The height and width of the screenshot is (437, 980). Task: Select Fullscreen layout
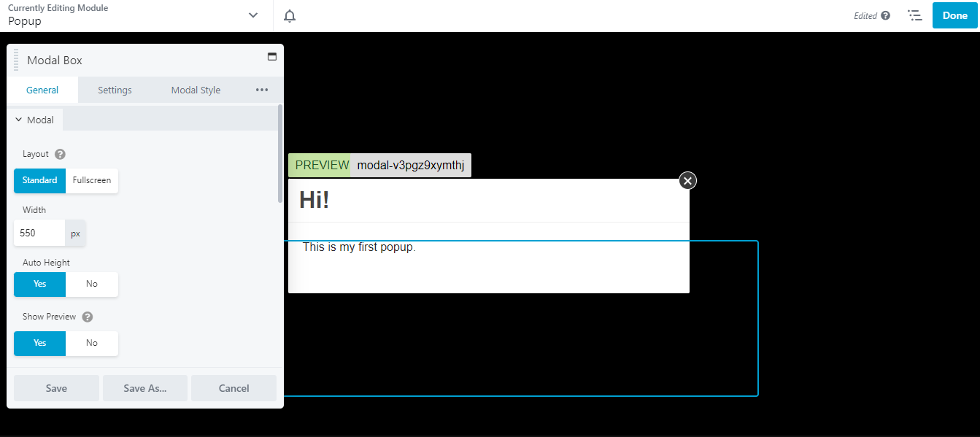[x=92, y=180]
